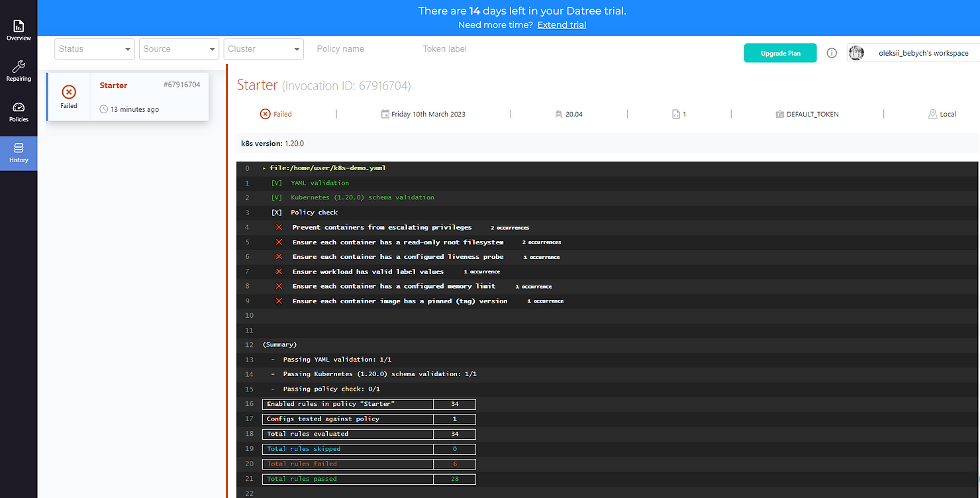Click the value 6 for rules failed
The height and width of the screenshot is (498, 980).
[x=455, y=464]
